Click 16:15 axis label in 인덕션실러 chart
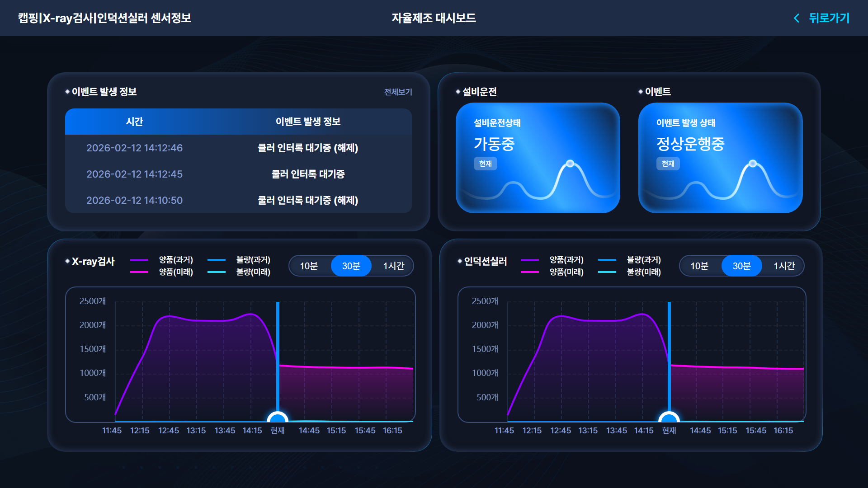The height and width of the screenshot is (488, 868). pos(783,431)
